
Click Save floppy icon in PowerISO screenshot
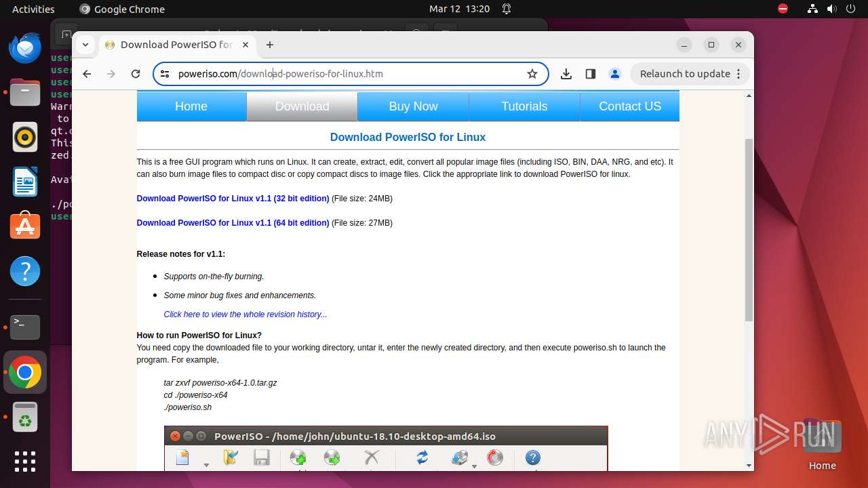(262, 458)
